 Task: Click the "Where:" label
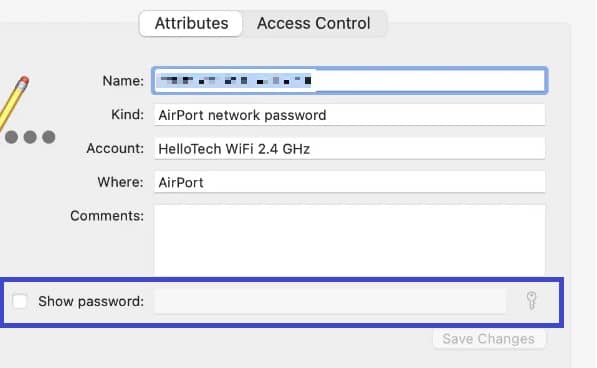(x=120, y=182)
